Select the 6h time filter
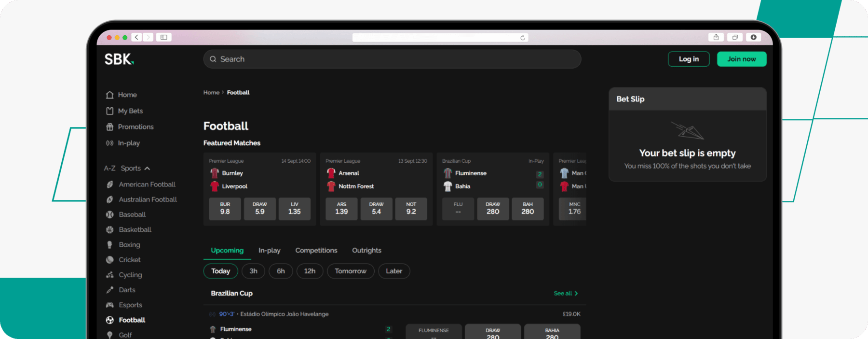 (x=281, y=271)
